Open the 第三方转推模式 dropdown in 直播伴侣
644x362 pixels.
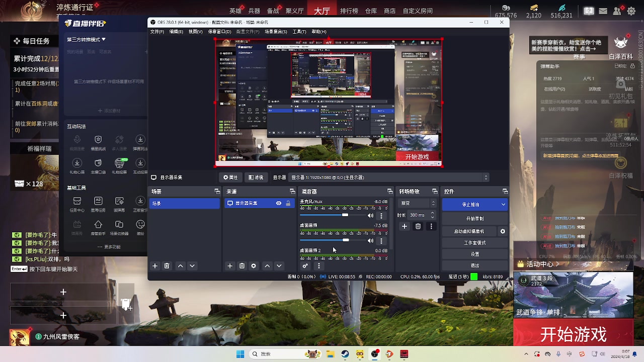point(87,39)
